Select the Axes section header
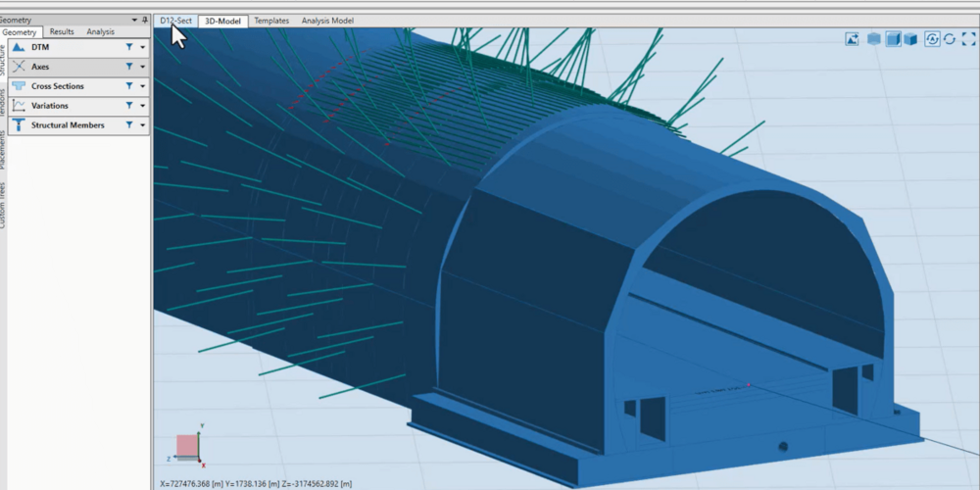The width and height of the screenshot is (980, 490). coord(39,67)
